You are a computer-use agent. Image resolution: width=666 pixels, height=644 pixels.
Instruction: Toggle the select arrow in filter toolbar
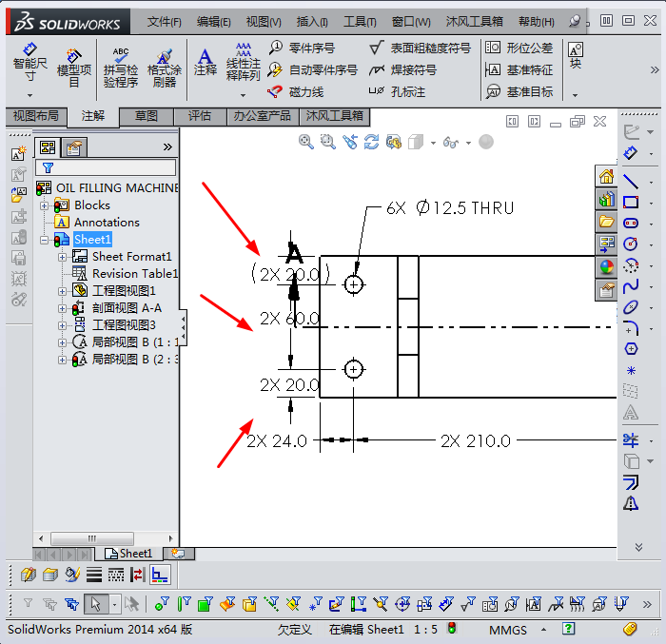95,603
